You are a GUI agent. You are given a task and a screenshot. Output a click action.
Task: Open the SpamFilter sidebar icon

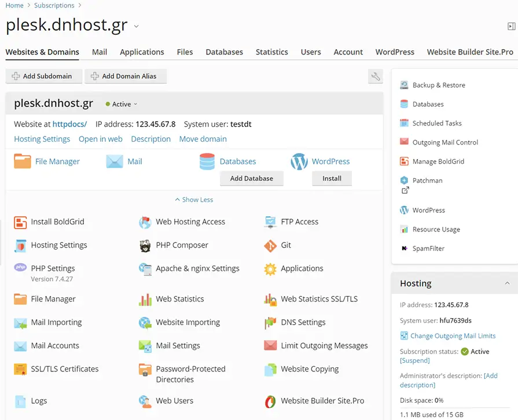click(404, 248)
